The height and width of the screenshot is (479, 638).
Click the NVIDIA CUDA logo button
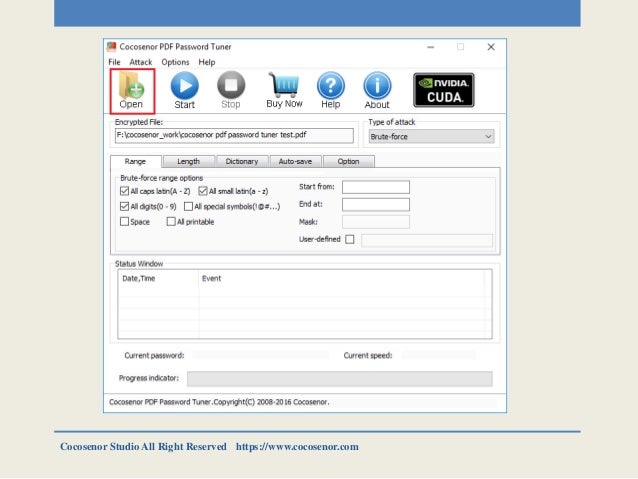point(444,90)
